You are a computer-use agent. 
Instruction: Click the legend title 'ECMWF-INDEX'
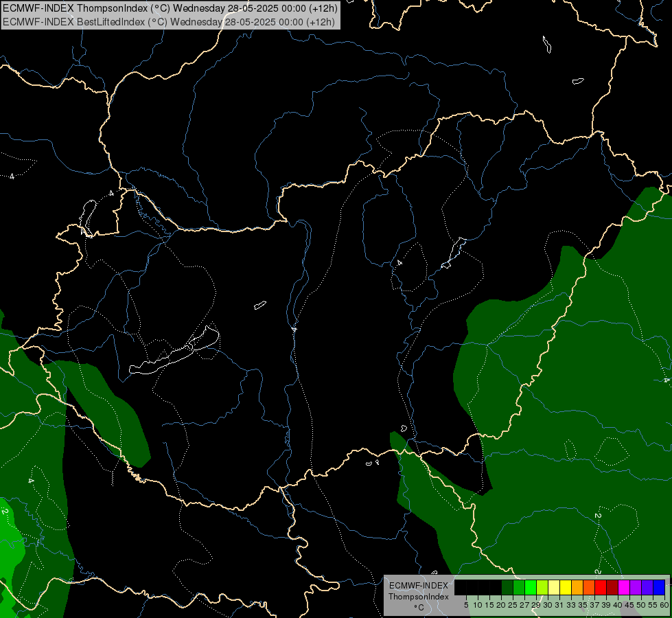pyautogui.click(x=419, y=586)
